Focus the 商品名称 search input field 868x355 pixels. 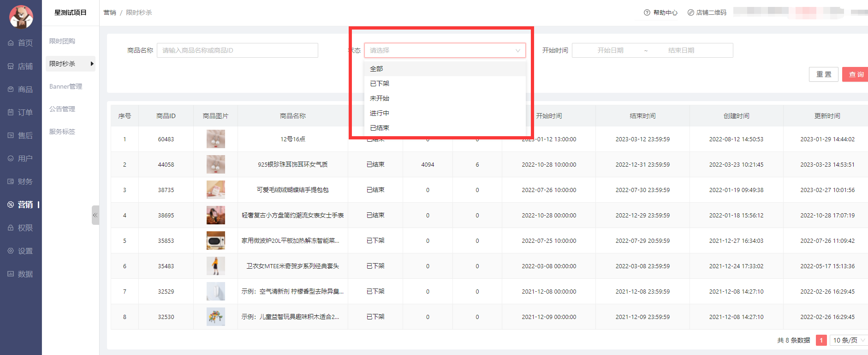click(237, 50)
